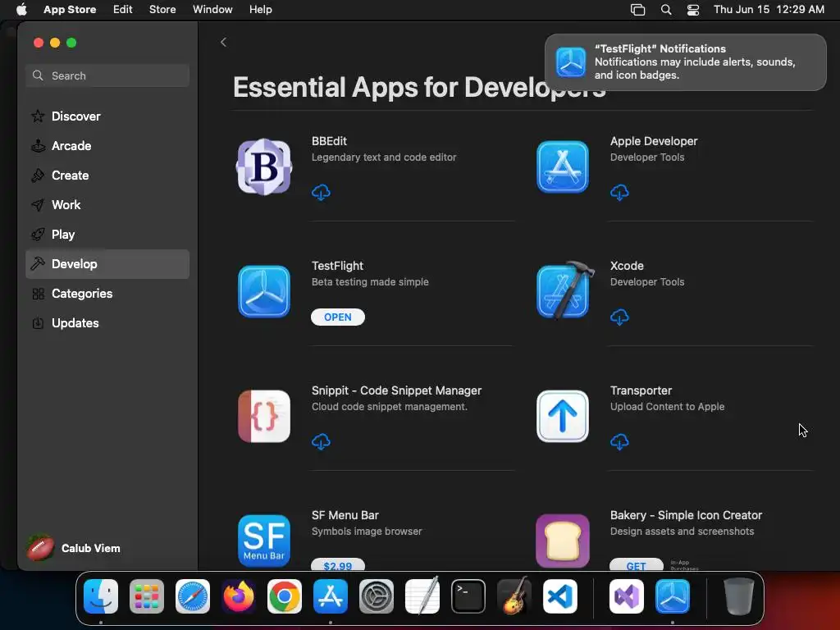Click the TestFlight Notifications banner
The width and height of the screenshot is (840, 630).
pyautogui.click(x=685, y=62)
